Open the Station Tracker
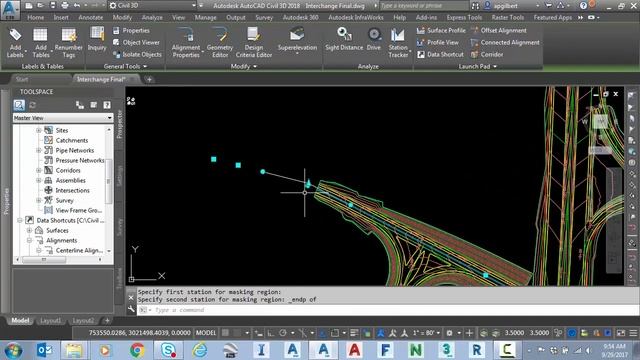The image size is (640, 360). pyautogui.click(x=398, y=43)
